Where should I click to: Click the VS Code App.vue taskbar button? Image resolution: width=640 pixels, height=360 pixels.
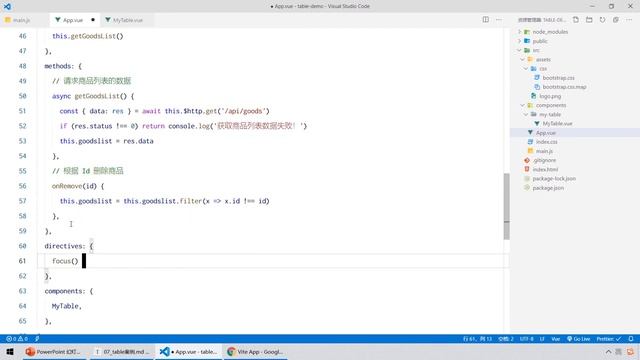click(x=189, y=351)
